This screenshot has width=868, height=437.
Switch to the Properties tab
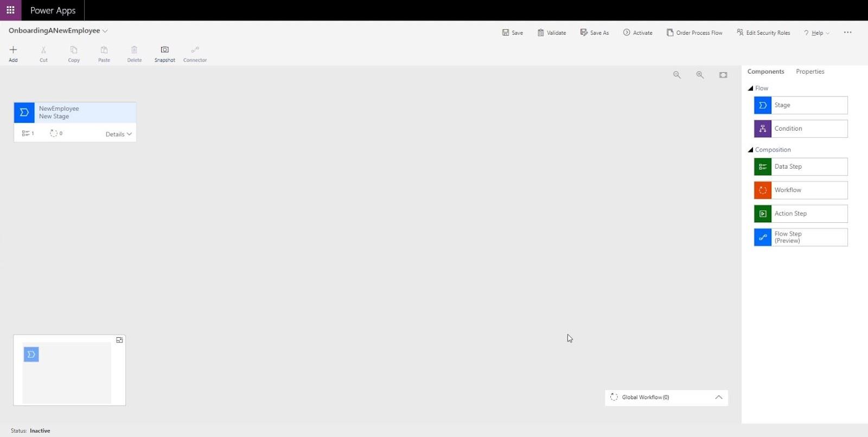click(x=810, y=72)
